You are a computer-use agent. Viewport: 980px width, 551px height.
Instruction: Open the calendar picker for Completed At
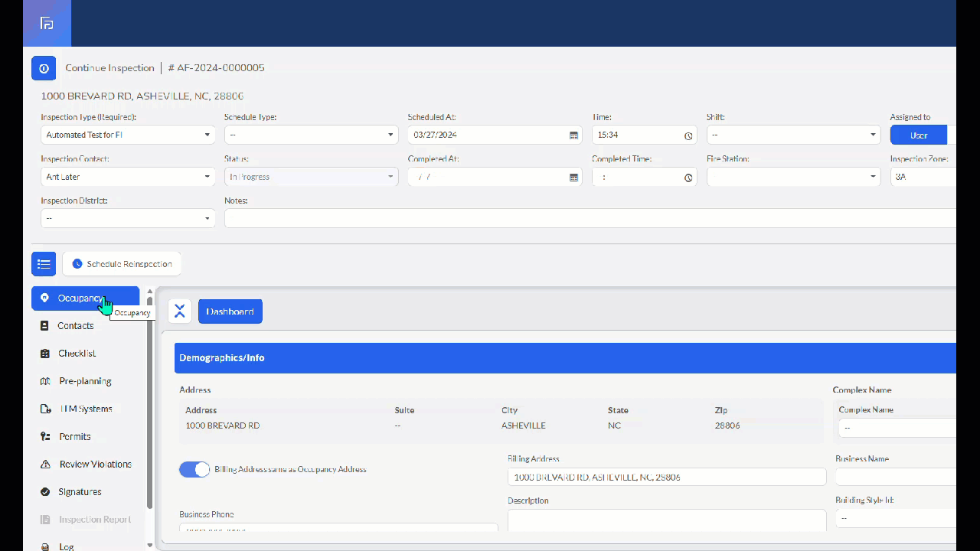[574, 177]
